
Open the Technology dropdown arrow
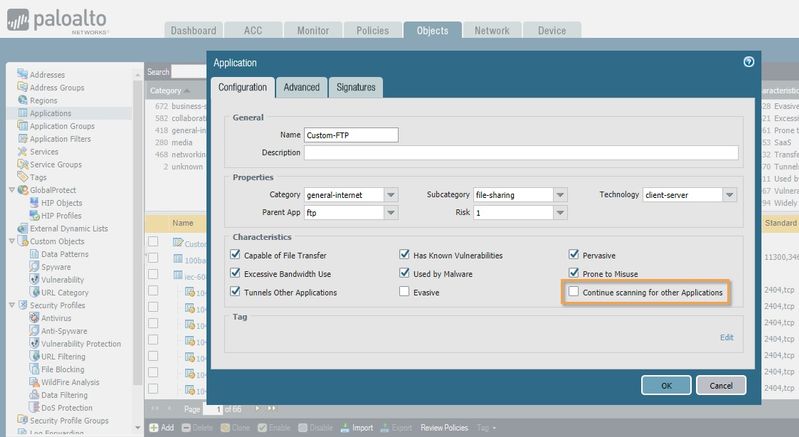730,195
